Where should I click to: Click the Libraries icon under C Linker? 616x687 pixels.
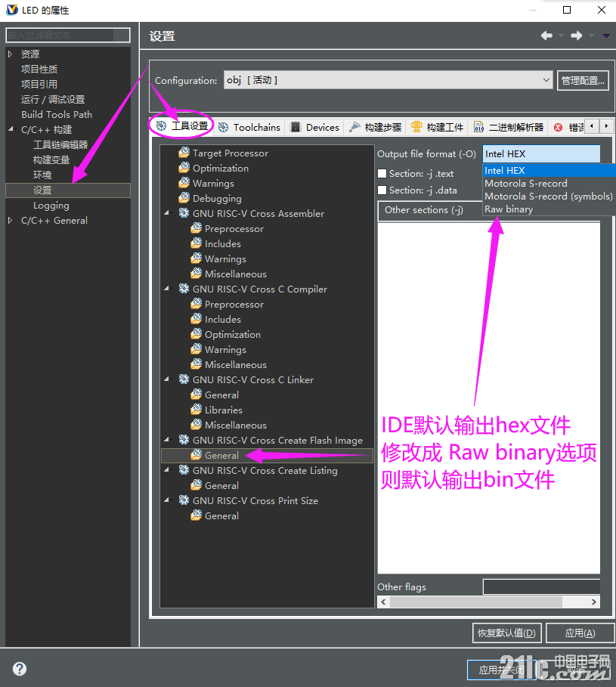pos(197,410)
